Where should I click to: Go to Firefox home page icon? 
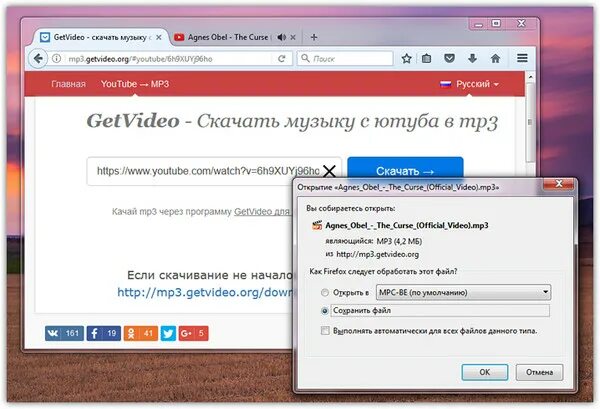496,59
